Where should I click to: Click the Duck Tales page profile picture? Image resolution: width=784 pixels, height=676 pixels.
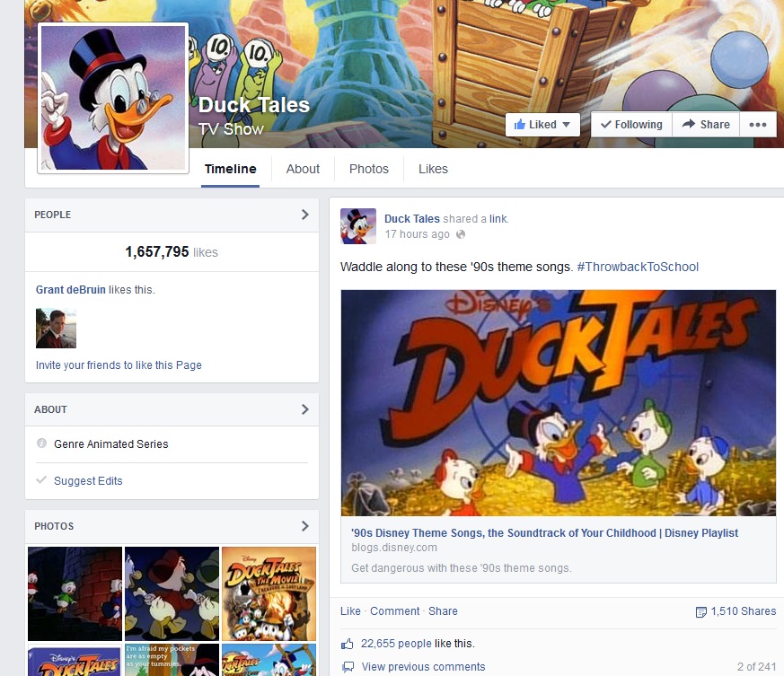pyautogui.click(x=113, y=97)
